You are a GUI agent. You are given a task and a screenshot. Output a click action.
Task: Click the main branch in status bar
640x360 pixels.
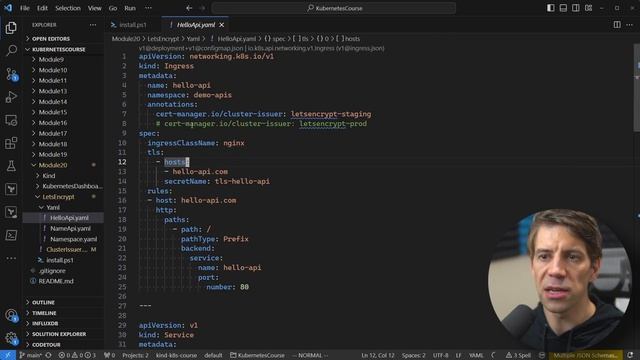point(31,355)
